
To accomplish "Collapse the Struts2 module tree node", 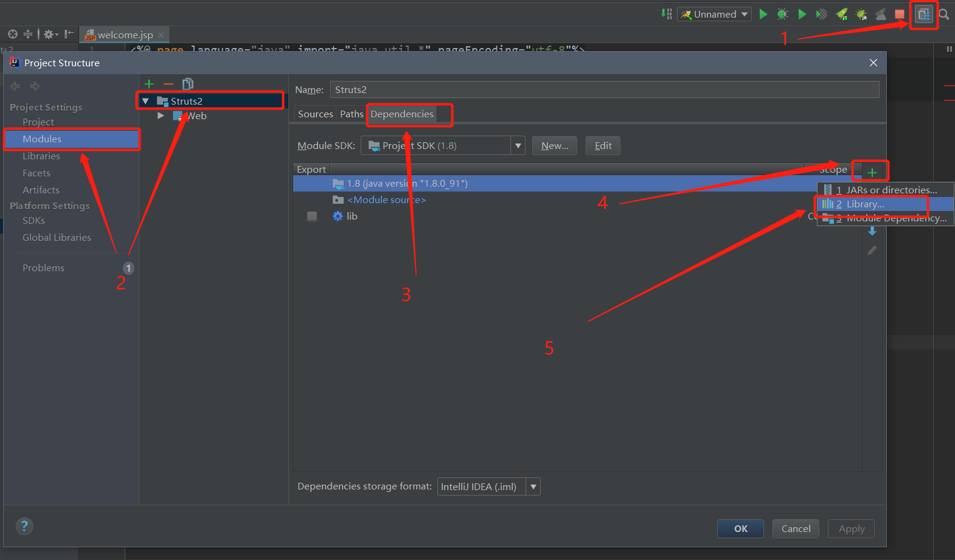I will tap(145, 101).
